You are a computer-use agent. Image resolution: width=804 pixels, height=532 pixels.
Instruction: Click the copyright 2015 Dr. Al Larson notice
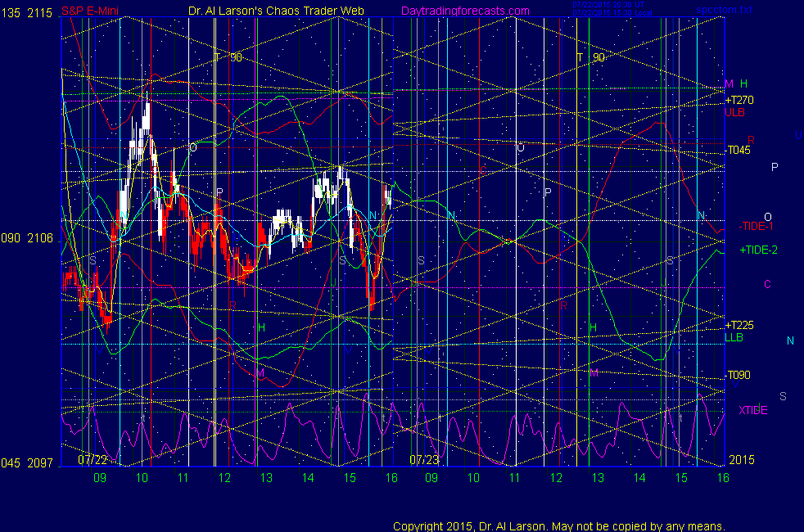(559, 526)
